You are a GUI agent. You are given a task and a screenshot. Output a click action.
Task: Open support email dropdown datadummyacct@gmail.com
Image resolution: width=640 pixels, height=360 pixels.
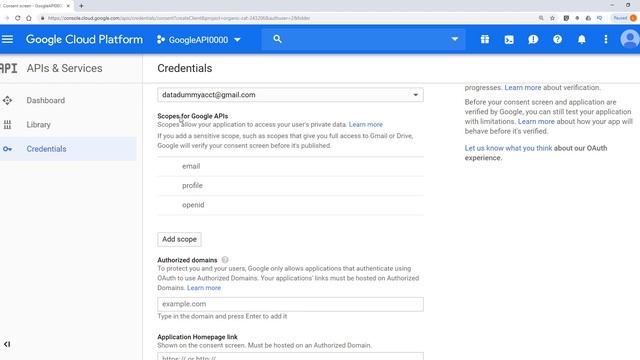click(290, 95)
